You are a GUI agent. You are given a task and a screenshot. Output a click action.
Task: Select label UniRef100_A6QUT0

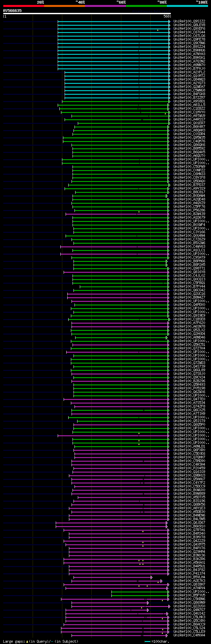point(189,156)
